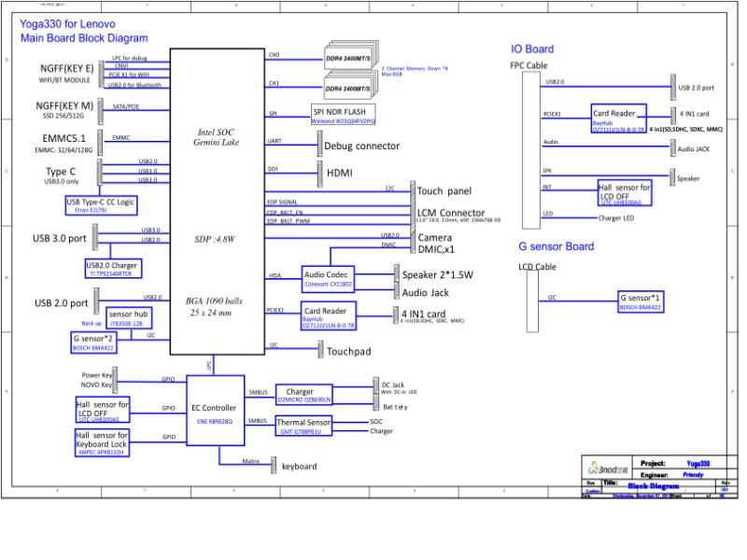Select the Audio Codec block
This screenshot has height=560, width=747.
tap(329, 279)
